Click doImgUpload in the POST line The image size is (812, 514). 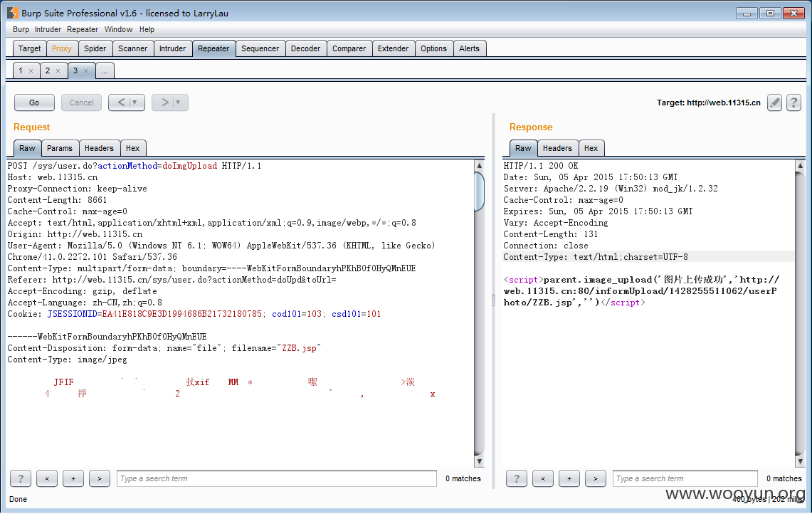click(189, 166)
